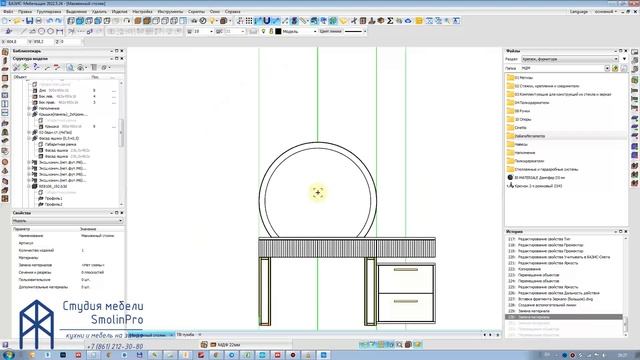Click the light bulb icon in top toolbar
The image size is (640, 360).
pos(212,20)
